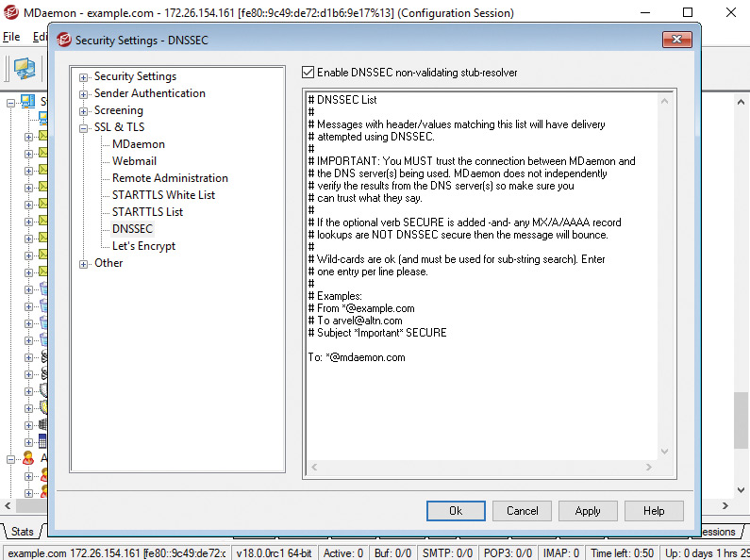
Task: Expand the Sender Authentication node
Action: coord(84,94)
